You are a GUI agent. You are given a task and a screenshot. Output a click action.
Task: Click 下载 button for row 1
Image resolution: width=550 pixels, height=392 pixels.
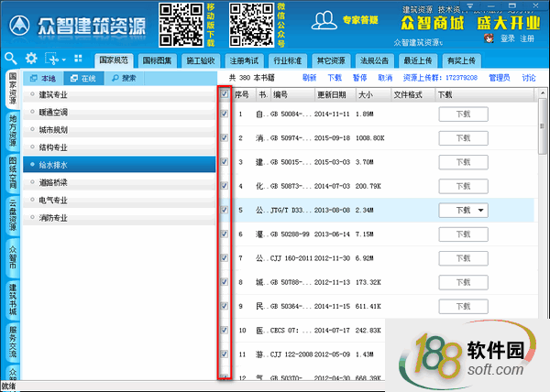coord(463,114)
